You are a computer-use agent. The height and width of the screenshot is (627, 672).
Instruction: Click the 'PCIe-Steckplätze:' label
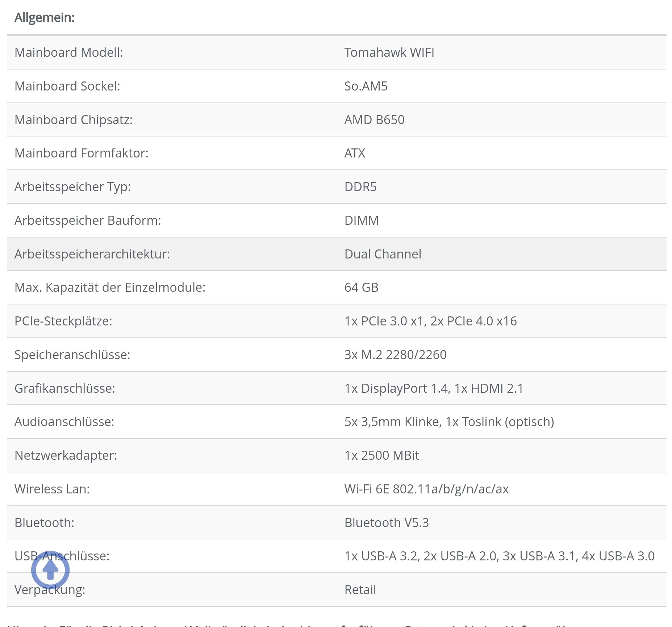[x=63, y=321]
